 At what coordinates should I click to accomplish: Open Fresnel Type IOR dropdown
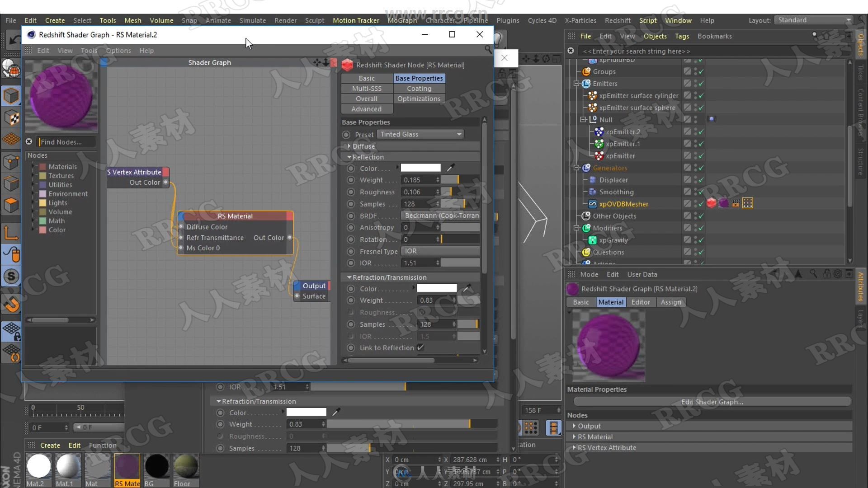click(x=440, y=251)
